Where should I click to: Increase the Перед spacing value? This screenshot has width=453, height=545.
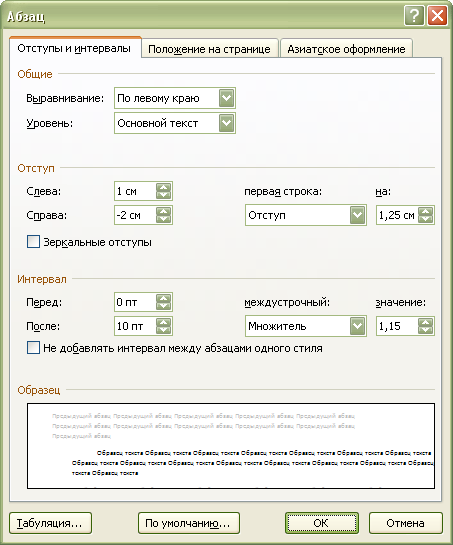(163, 298)
